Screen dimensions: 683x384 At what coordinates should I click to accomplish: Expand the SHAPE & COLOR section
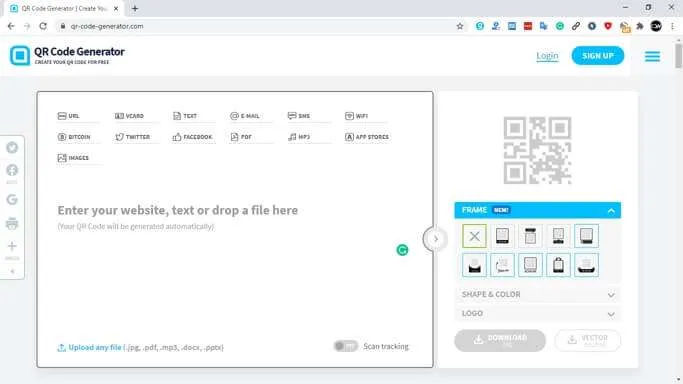pos(538,295)
